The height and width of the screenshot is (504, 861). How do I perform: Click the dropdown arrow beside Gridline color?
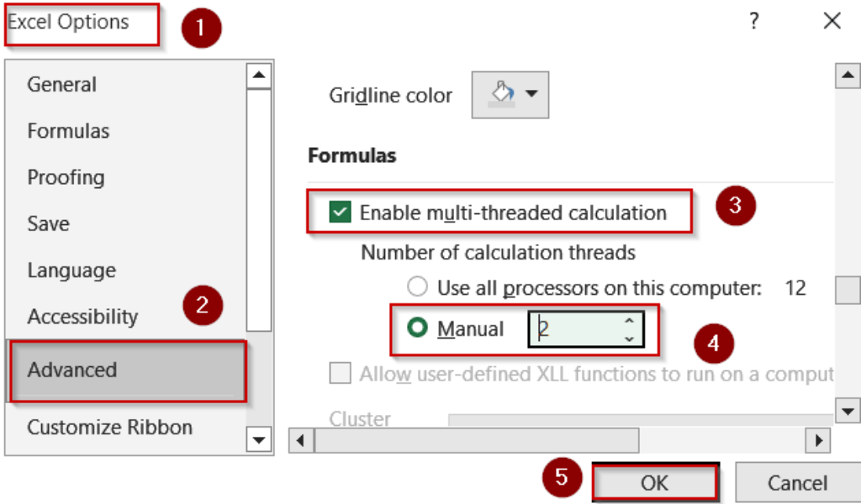tap(531, 94)
